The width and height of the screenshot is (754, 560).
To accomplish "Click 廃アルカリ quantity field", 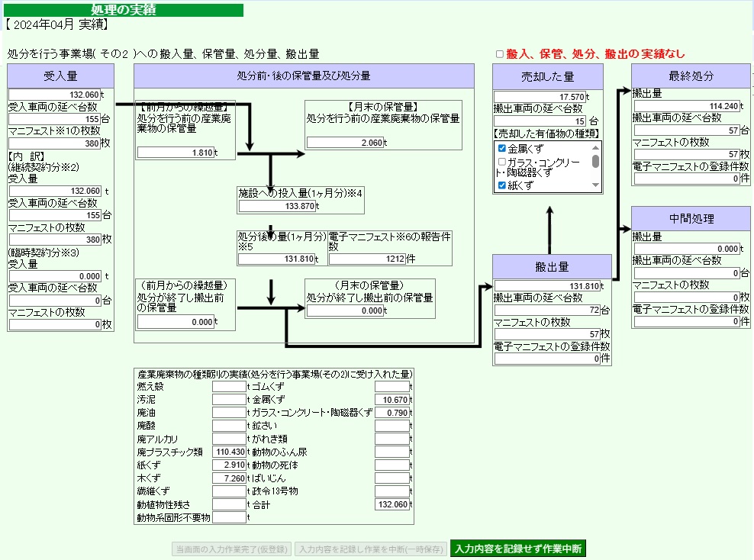I will point(230,439).
